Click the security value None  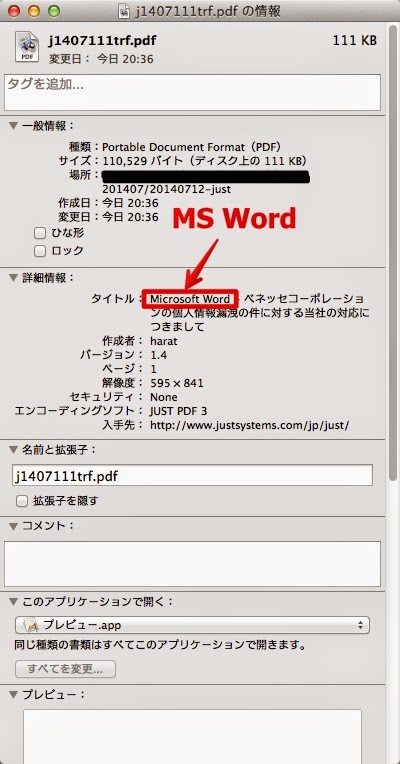[x=164, y=397]
